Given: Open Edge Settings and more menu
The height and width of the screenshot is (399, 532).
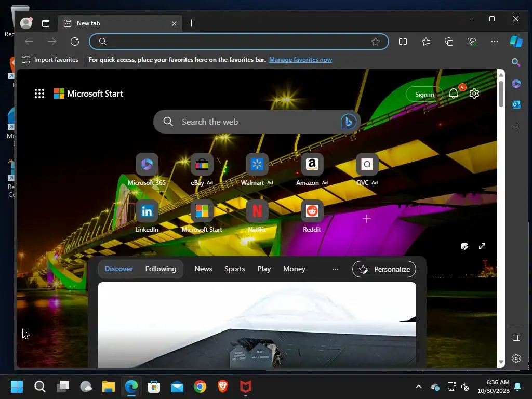Looking at the screenshot, I should point(495,42).
